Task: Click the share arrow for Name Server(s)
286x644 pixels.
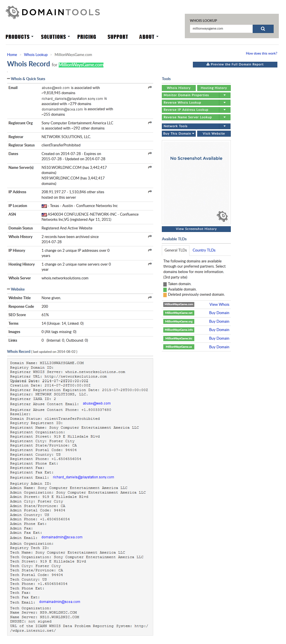Action: click(x=150, y=167)
